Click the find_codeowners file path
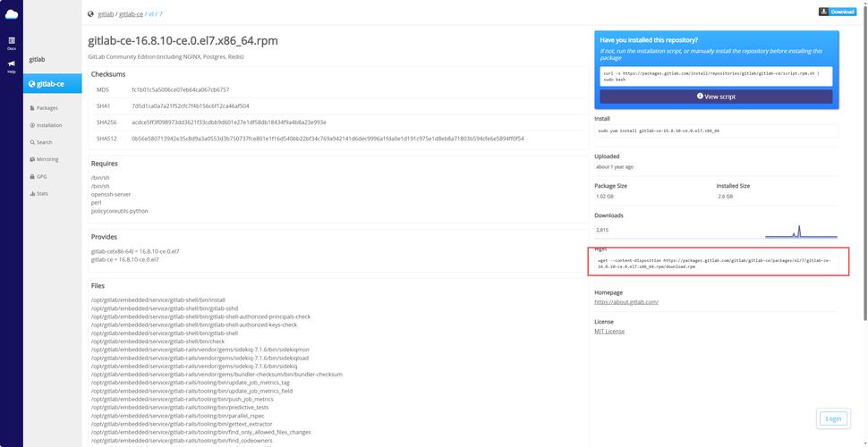 [x=182, y=441]
